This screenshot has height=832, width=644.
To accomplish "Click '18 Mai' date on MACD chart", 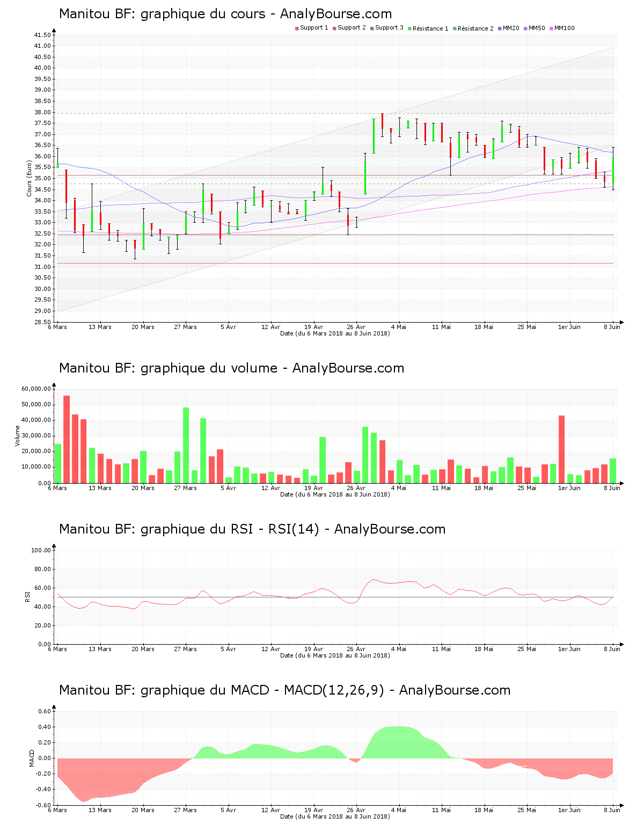I will [484, 810].
